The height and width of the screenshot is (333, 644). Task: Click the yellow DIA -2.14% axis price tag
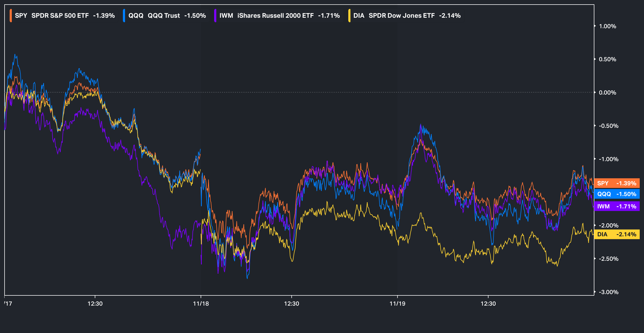click(x=617, y=234)
